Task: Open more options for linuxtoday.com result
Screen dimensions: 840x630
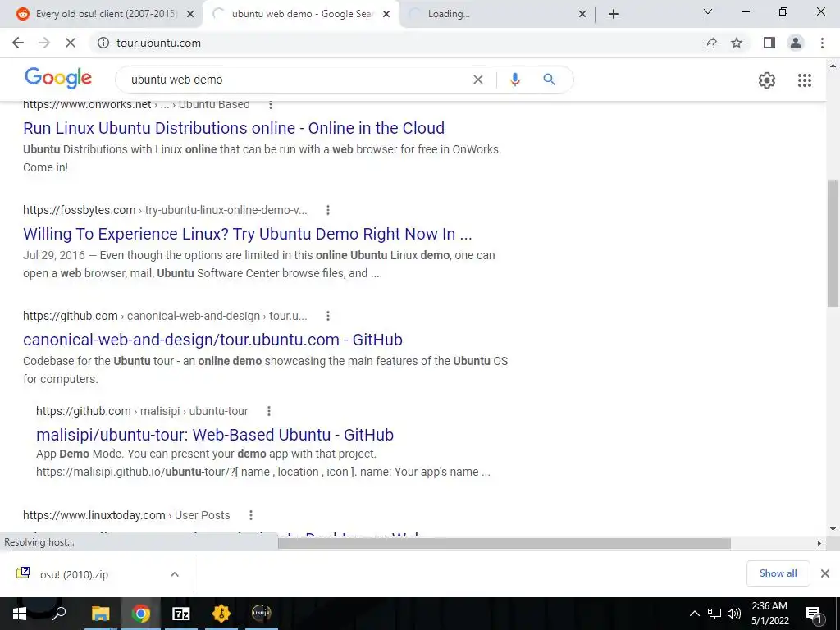Action: (251, 515)
